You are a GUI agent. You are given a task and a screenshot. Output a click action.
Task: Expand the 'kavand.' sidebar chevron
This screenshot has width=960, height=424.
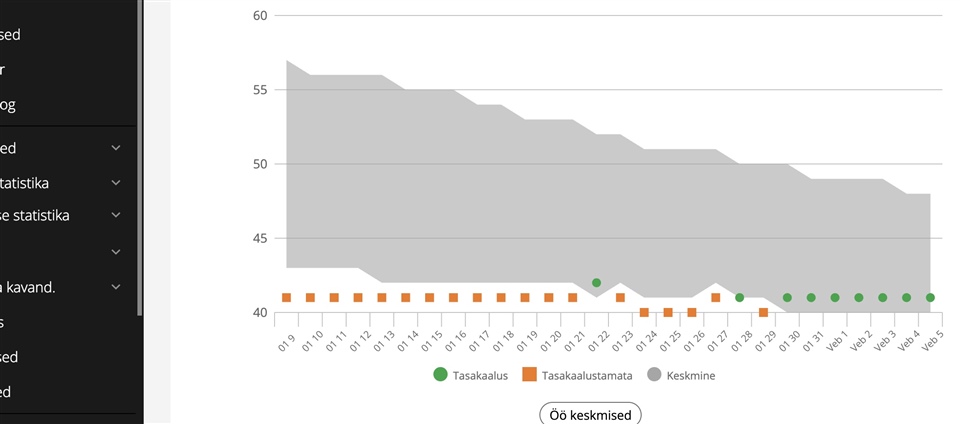116,286
